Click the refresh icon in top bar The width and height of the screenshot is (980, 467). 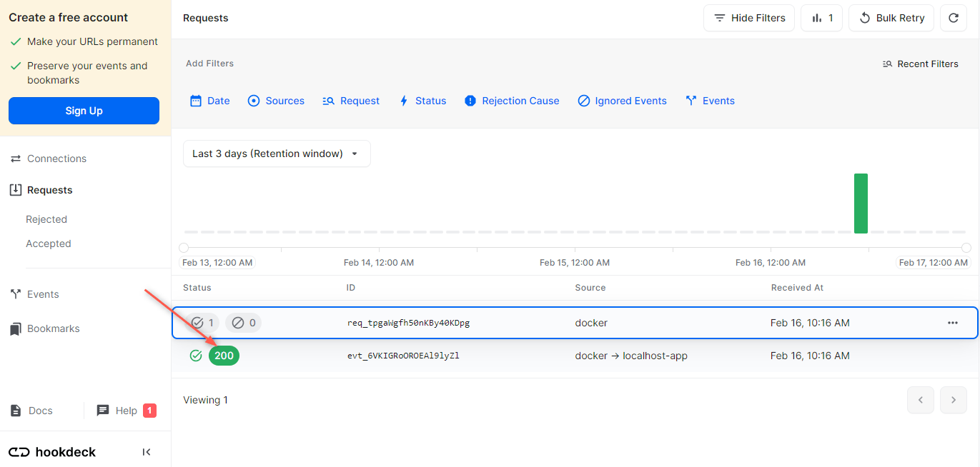(x=953, y=19)
